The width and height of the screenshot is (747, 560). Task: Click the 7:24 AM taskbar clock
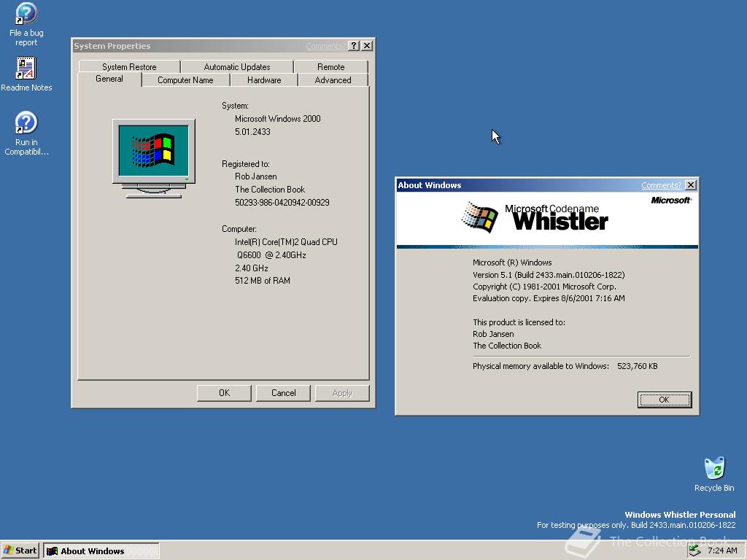[722, 551]
